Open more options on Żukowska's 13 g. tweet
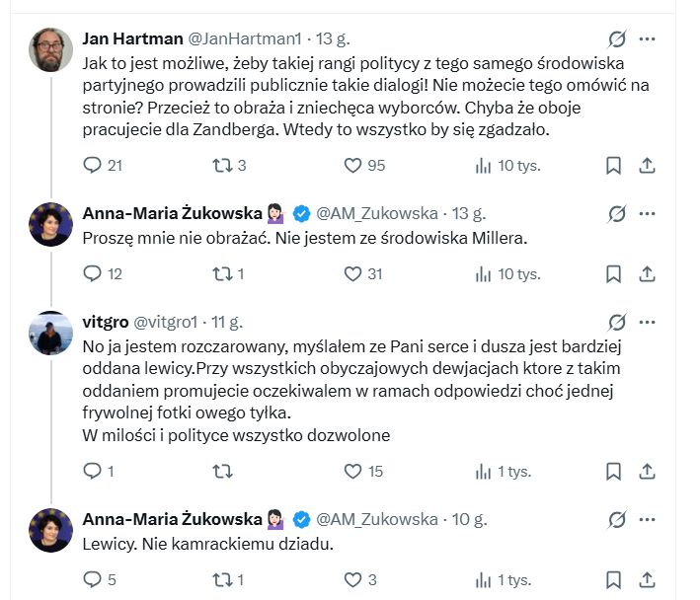 [648, 213]
